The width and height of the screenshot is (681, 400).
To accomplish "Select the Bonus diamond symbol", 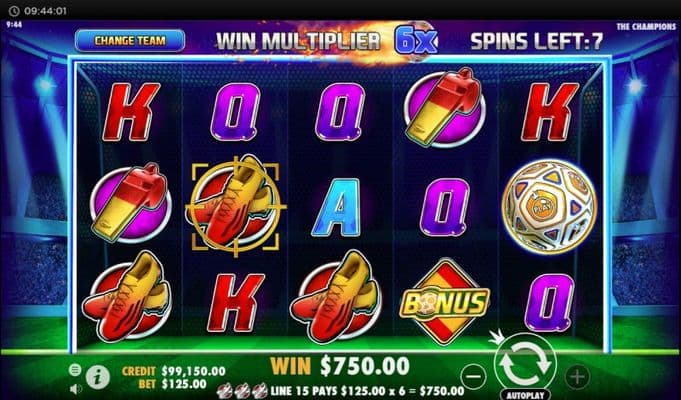I will click(x=444, y=302).
